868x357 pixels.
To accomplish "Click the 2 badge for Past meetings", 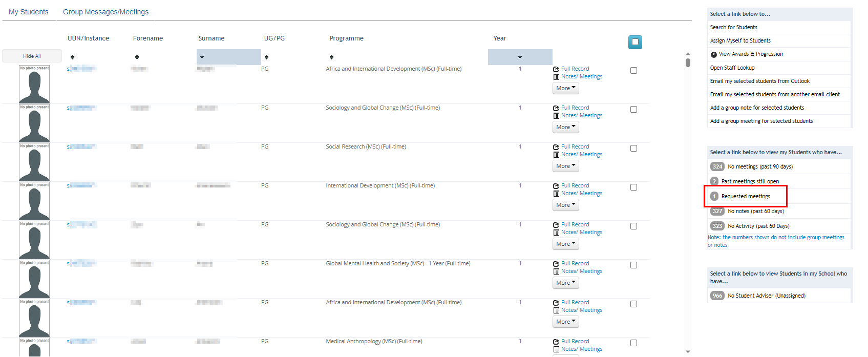I will tap(714, 181).
